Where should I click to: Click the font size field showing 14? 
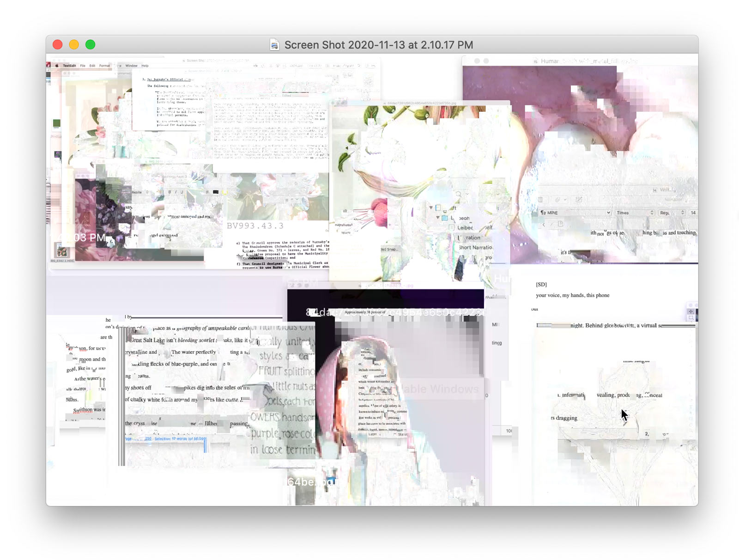coord(693,213)
